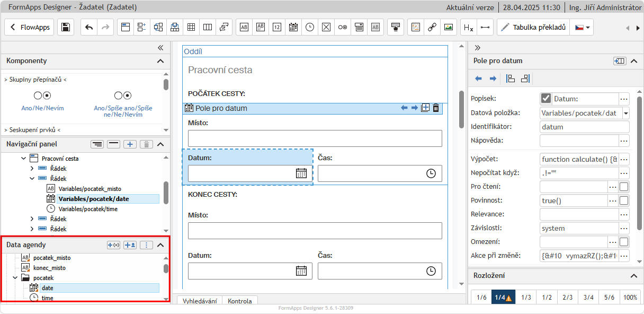The image size is (644, 314).
Task: Insert a checkbox component from the toolbar
Action: tap(326, 27)
